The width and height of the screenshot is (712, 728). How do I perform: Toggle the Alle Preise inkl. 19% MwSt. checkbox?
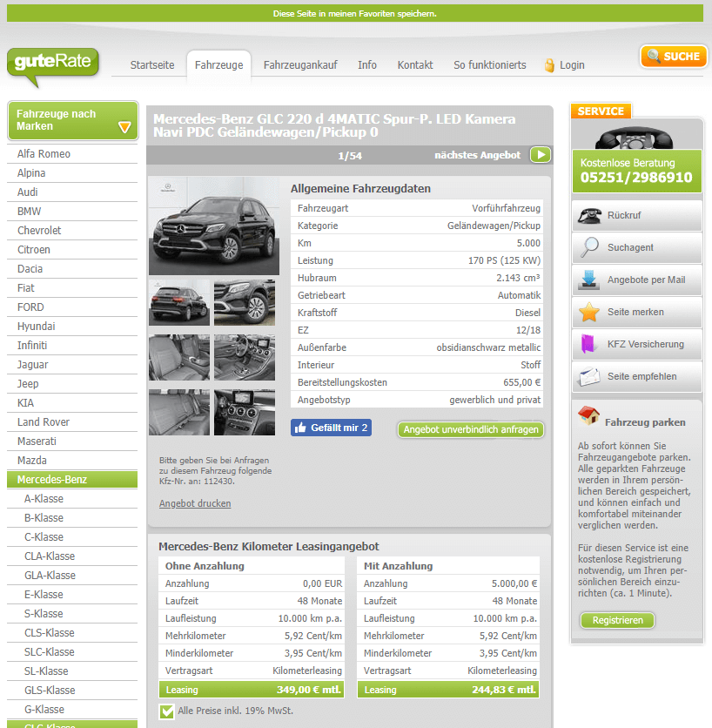(166, 711)
